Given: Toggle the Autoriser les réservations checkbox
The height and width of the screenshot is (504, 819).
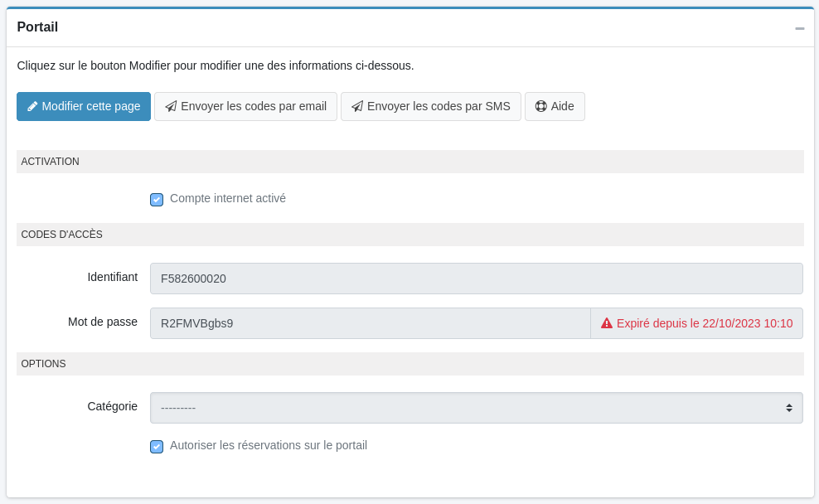Looking at the screenshot, I should pyautogui.click(x=157, y=447).
